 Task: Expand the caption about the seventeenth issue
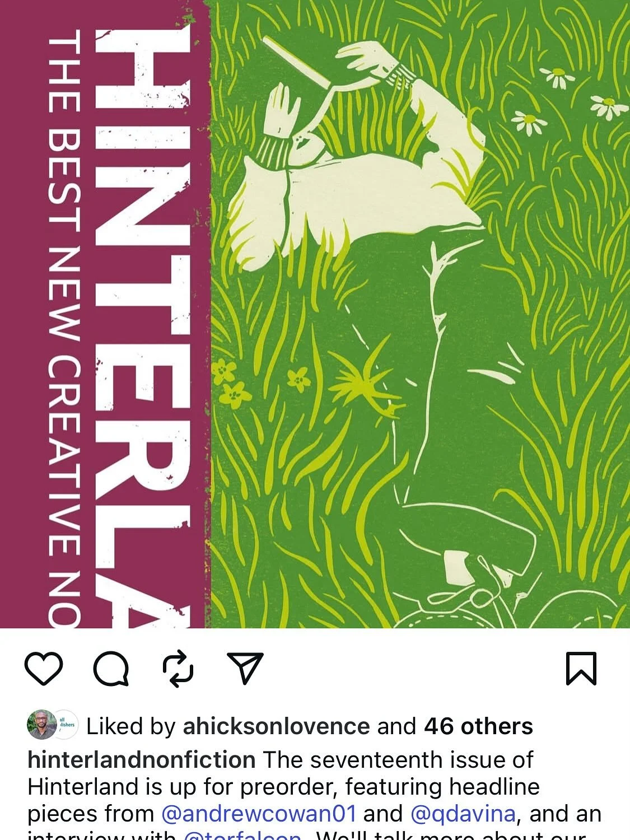tap(314, 794)
